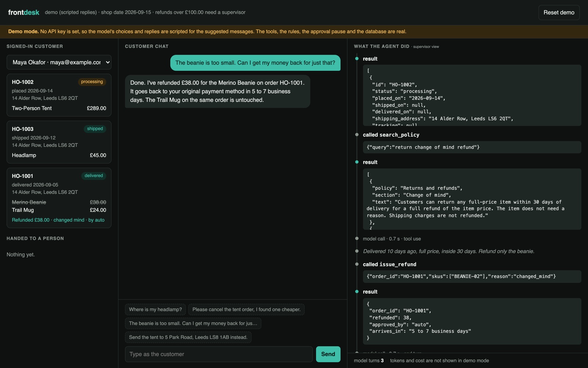Click the 'processing' status badge

(92, 82)
